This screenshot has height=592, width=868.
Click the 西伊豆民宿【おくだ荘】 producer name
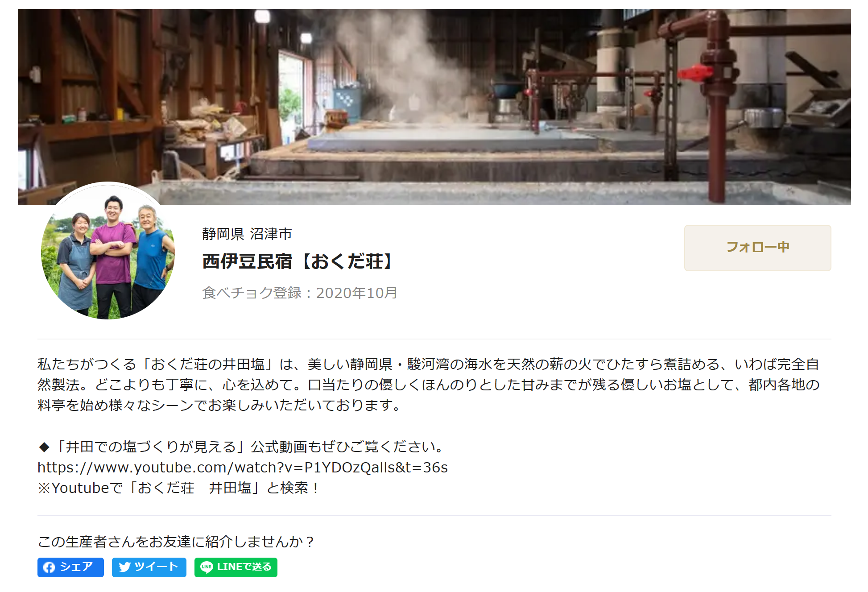(x=299, y=261)
